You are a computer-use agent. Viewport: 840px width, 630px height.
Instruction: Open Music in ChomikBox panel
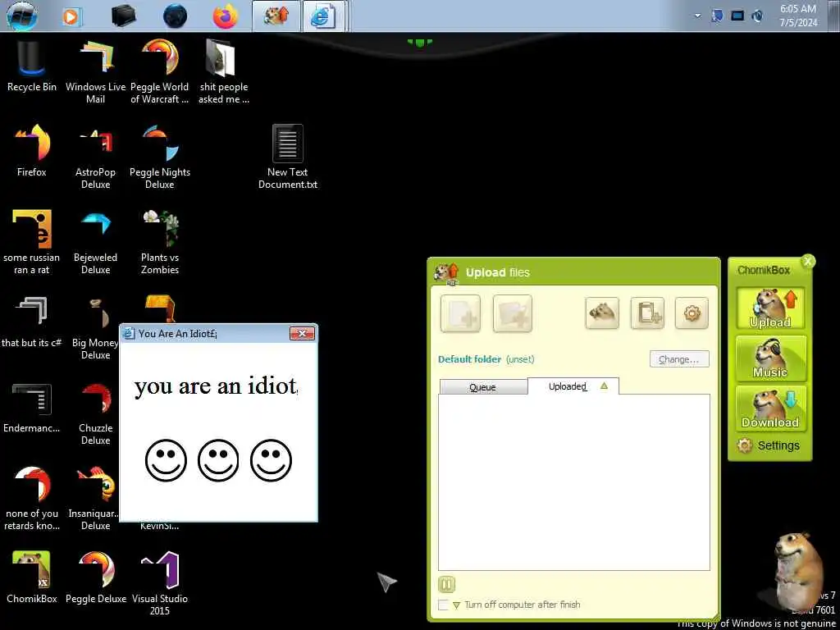pos(770,359)
